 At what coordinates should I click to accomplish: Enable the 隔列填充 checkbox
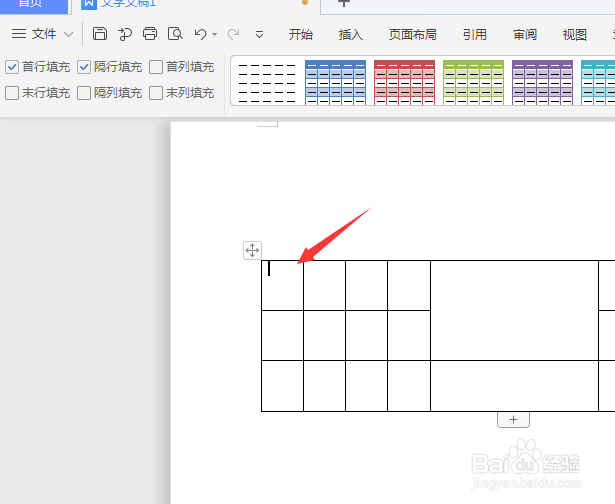point(84,93)
